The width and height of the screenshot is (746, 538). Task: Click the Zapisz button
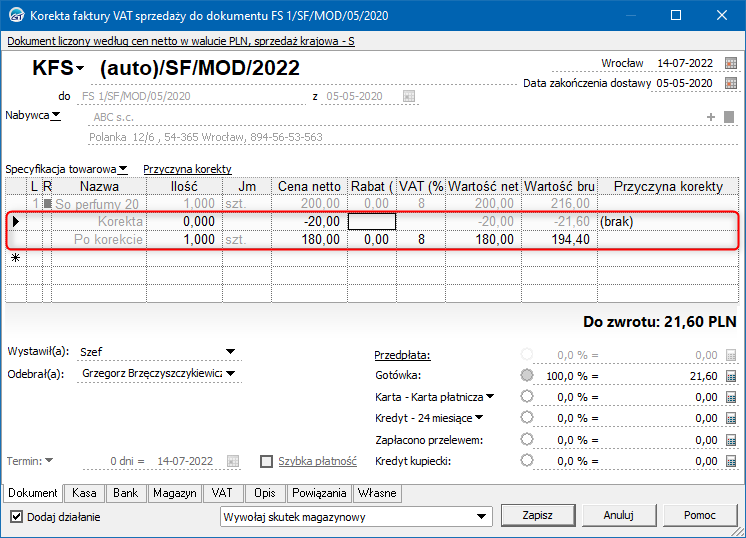pos(538,515)
